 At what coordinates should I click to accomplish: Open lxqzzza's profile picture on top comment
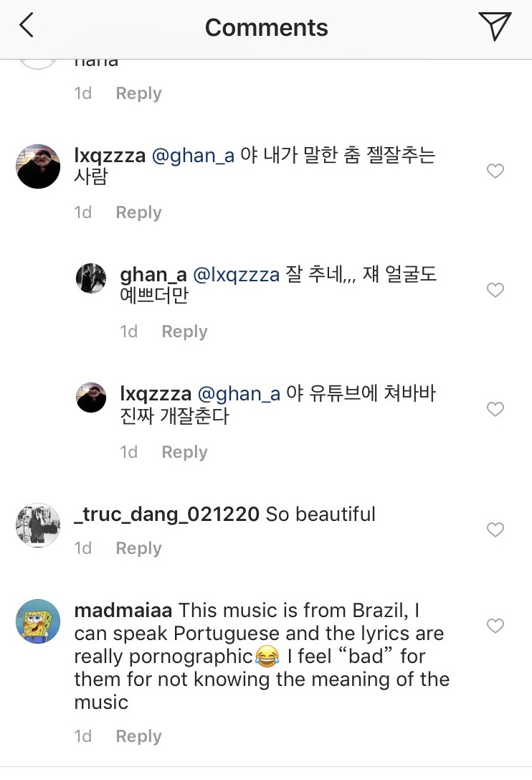pyautogui.click(x=38, y=166)
